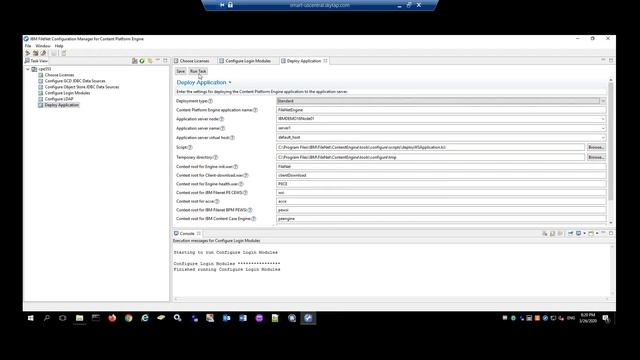Open dropdown arrow beside Open Console icon

pos(597,233)
